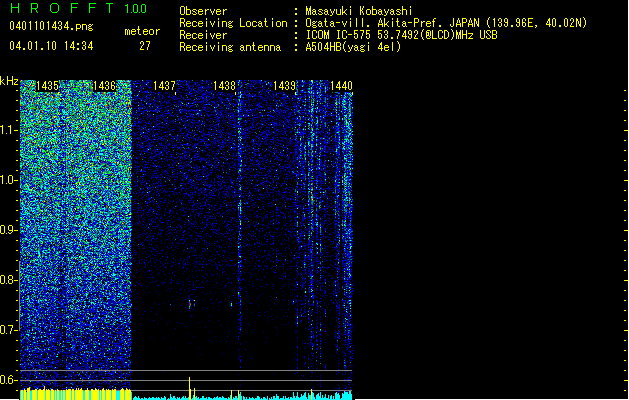Click the 0.6 kHz axis label

[8, 380]
